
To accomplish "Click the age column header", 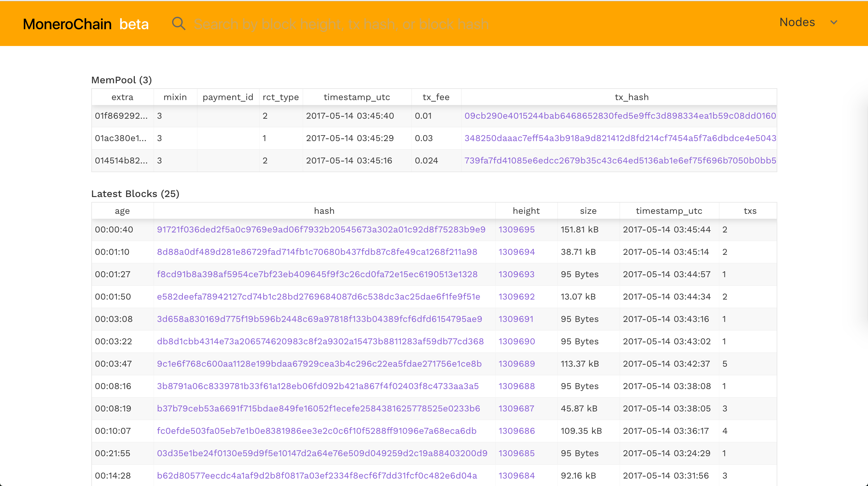I will pos(122,211).
